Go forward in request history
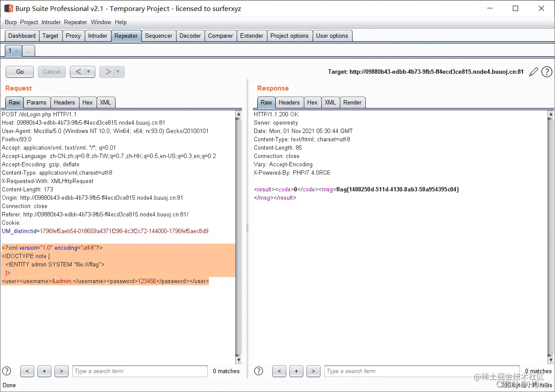This screenshot has width=555, height=392. point(108,72)
